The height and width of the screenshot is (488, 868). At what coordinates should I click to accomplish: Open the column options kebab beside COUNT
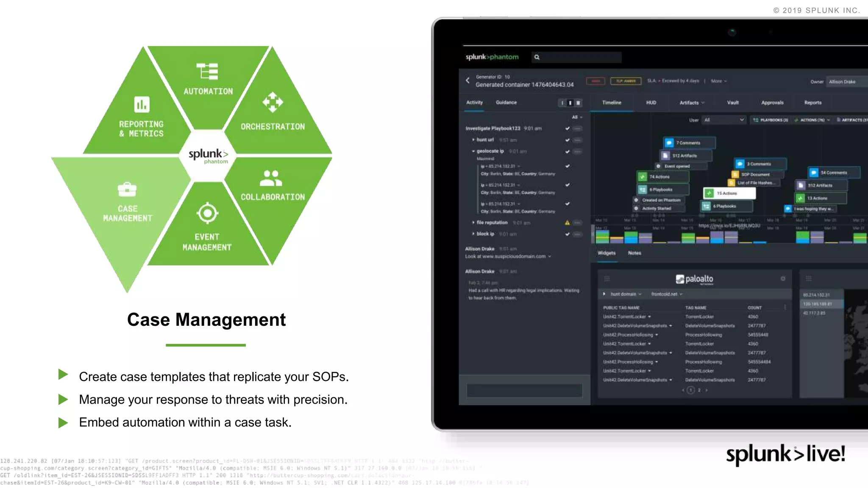pyautogui.click(x=785, y=307)
